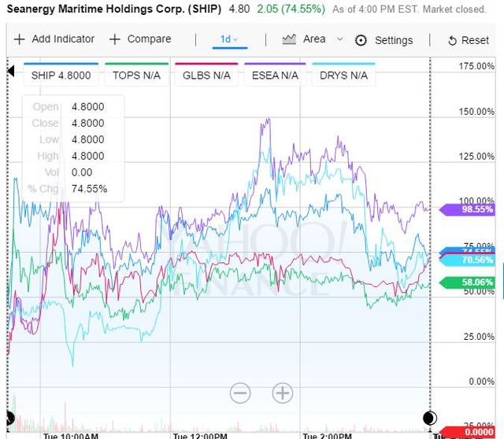Zoom out with the minus circle icon
The width and height of the screenshot is (504, 439).
pyautogui.click(x=240, y=393)
